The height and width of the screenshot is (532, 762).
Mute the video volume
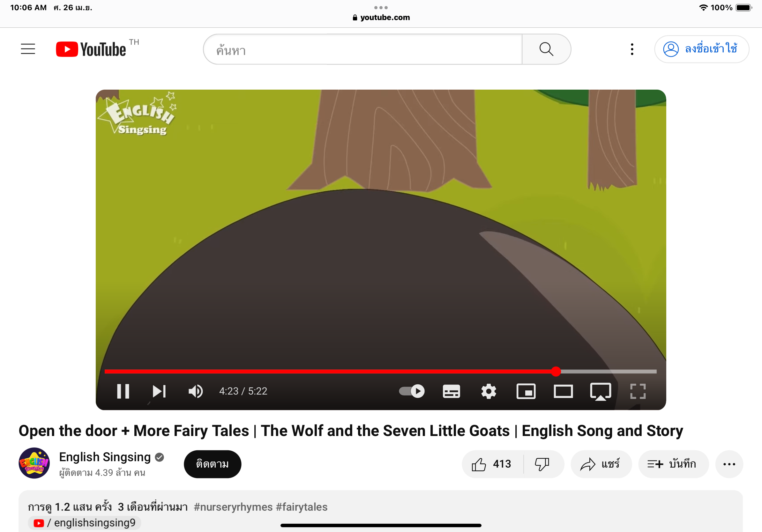click(x=196, y=391)
